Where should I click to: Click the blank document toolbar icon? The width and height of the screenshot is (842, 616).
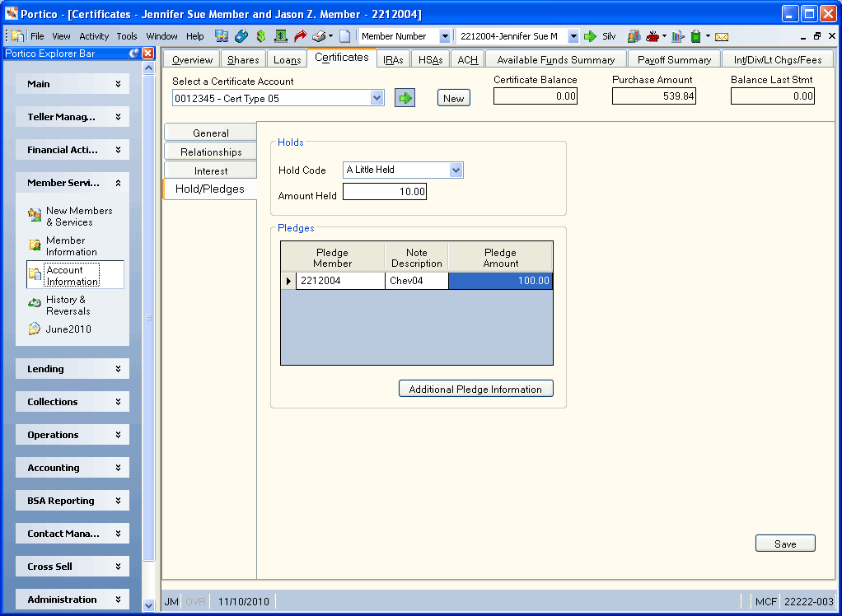(x=344, y=36)
